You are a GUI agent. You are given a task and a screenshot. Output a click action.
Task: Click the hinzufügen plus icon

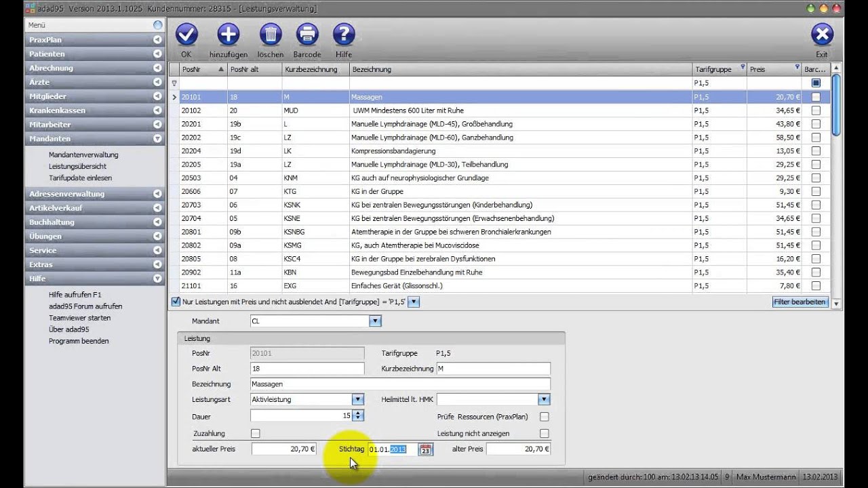229,34
